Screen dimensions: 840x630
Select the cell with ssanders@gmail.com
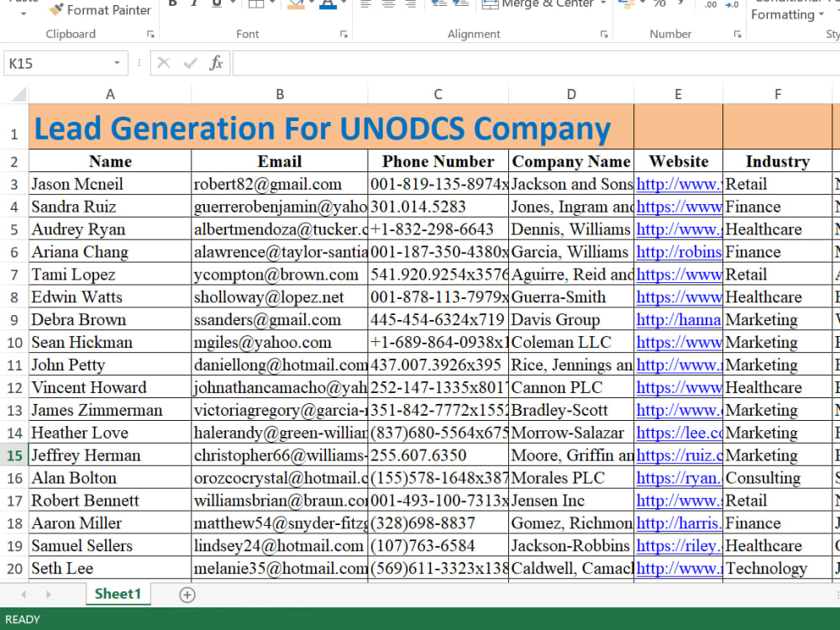click(x=280, y=319)
